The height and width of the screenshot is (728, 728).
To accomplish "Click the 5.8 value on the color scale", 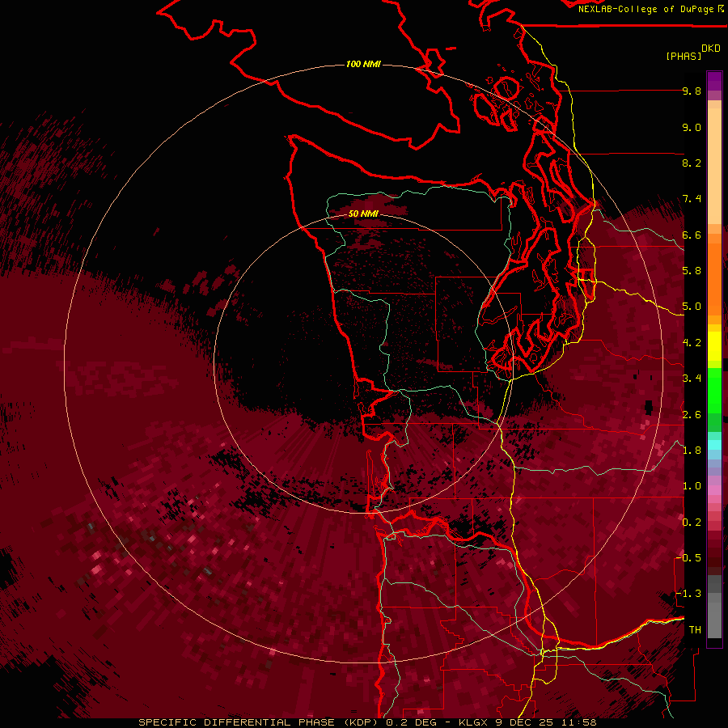I will click(x=692, y=271).
